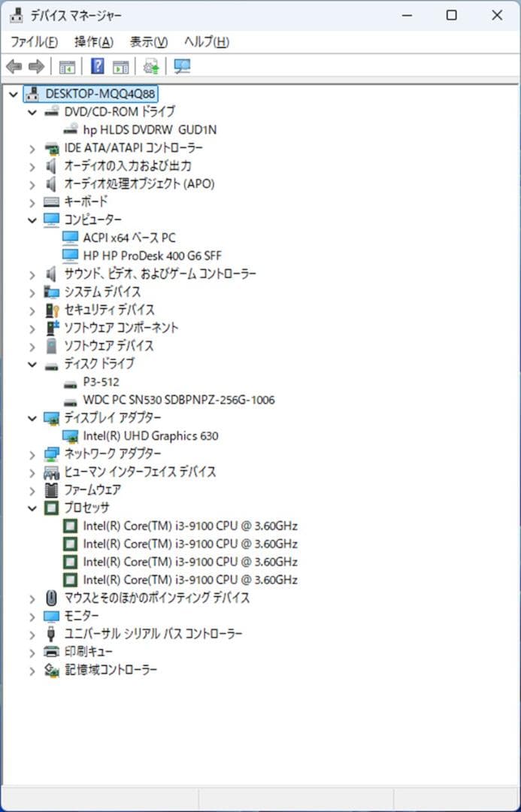The image size is (521, 812).
Task: Click the オーディオ処理オブジェクト (APO) speaker icon
Action: tap(51, 184)
